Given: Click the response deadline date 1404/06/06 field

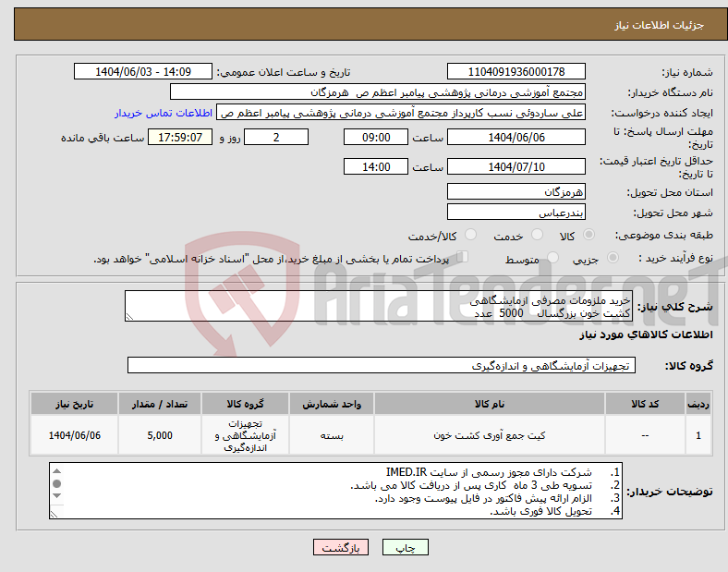Looking at the screenshot, I should point(516,137).
